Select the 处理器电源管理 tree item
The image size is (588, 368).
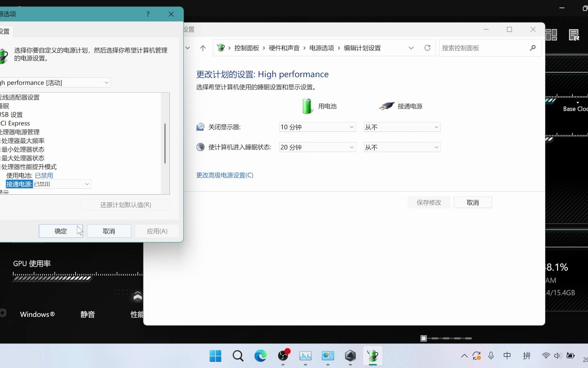(20, 132)
